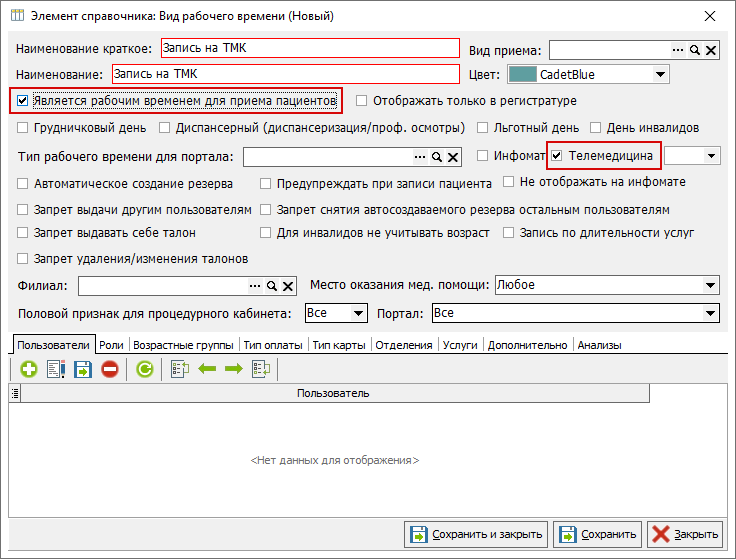This screenshot has height=560, width=736.
Task: Tick the Запрет выдавать себе талон checkbox
Action: point(24,233)
